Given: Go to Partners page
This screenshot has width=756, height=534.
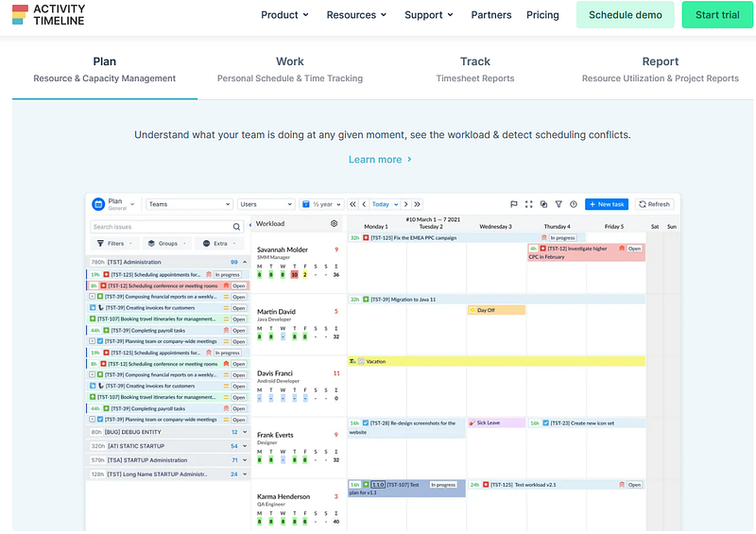Looking at the screenshot, I should [490, 15].
